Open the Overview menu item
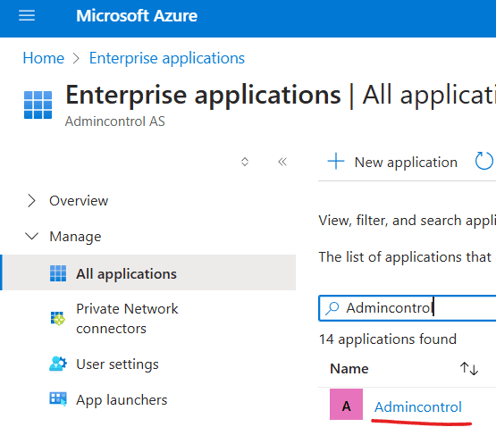496x427 pixels. [x=79, y=201]
